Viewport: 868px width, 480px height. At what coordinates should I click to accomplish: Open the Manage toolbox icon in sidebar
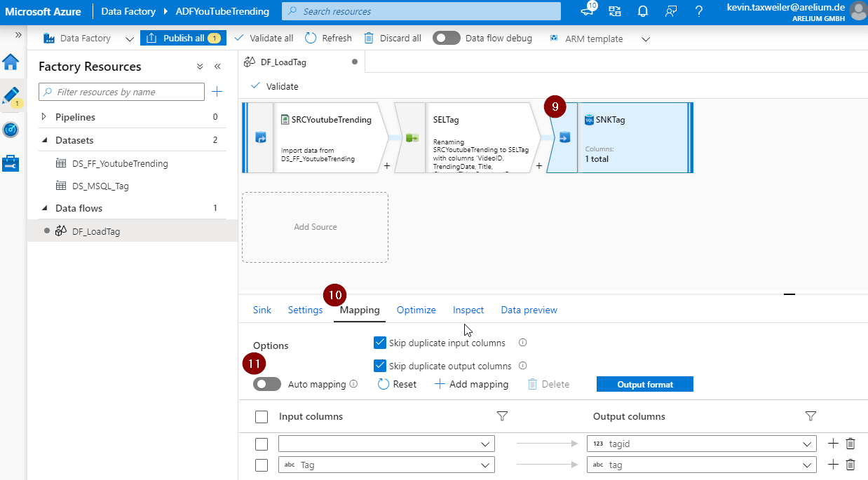pyautogui.click(x=11, y=163)
